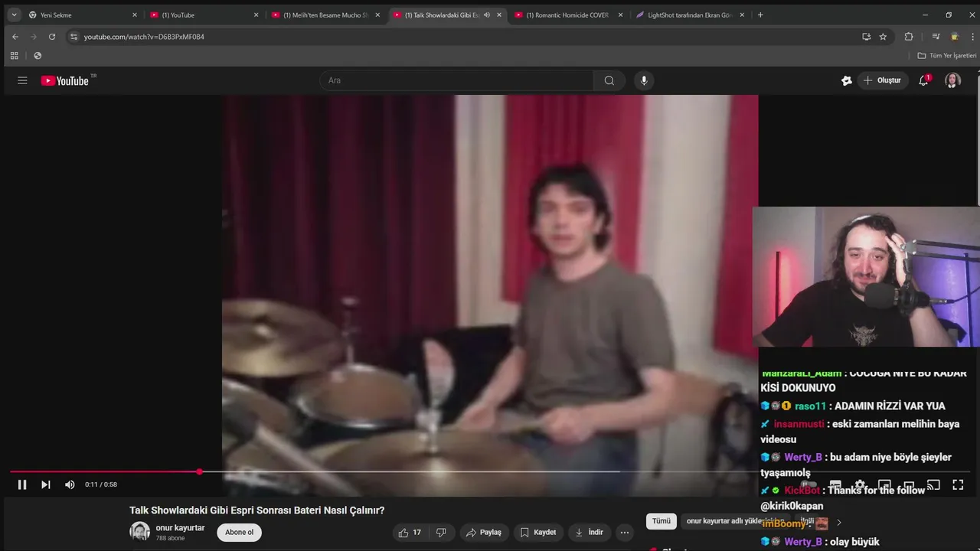Open the tab search dropdown arrow
The image size is (980, 551).
(14, 15)
